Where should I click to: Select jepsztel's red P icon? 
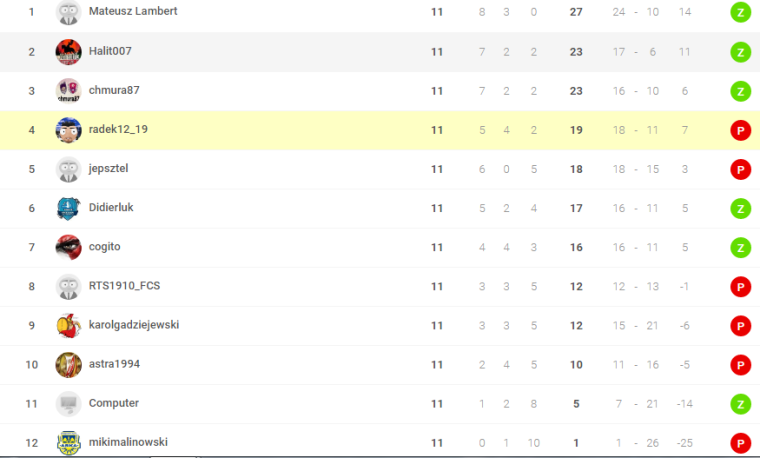(x=740, y=170)
